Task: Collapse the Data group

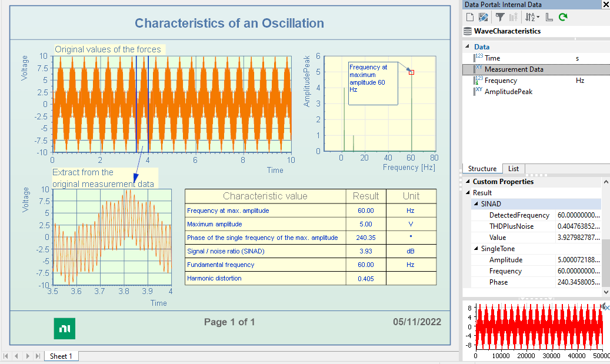Action: pyautogui.click(x=468, y=47)
